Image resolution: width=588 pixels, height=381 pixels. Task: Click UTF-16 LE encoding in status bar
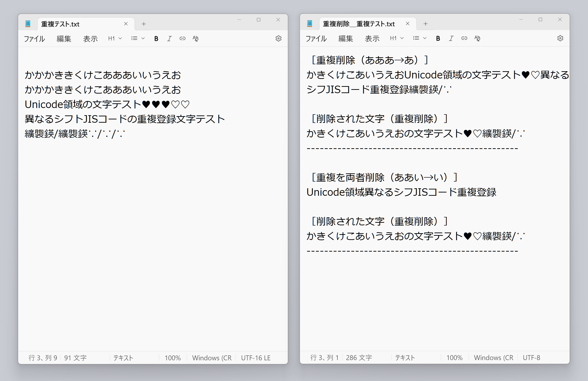point(255,358)
